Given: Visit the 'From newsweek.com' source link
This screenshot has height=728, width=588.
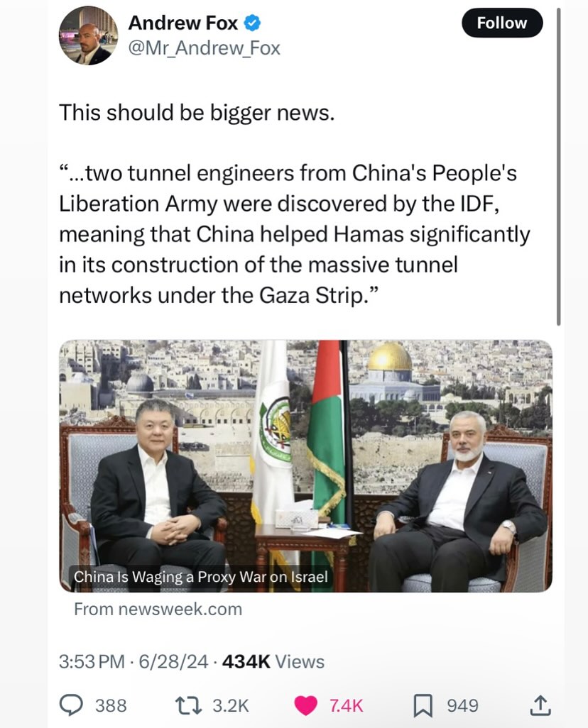Looking at the screenshot, I should [x=158, y=609].
